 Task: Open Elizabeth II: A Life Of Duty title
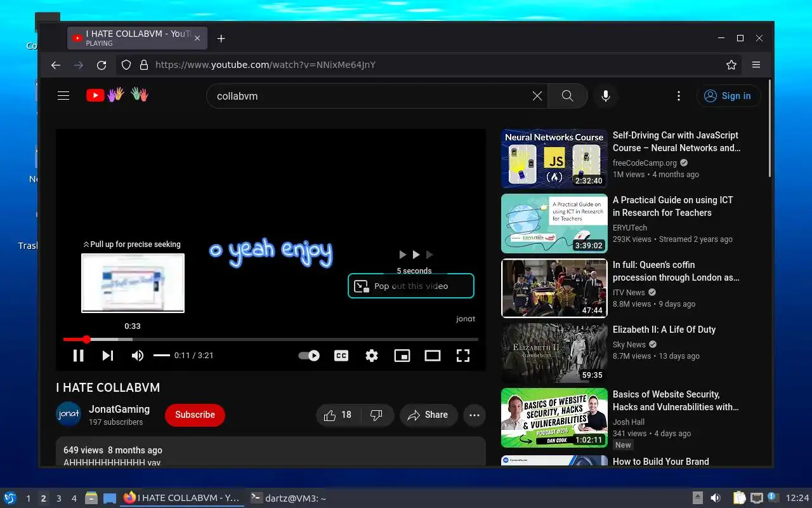[664, 330]
